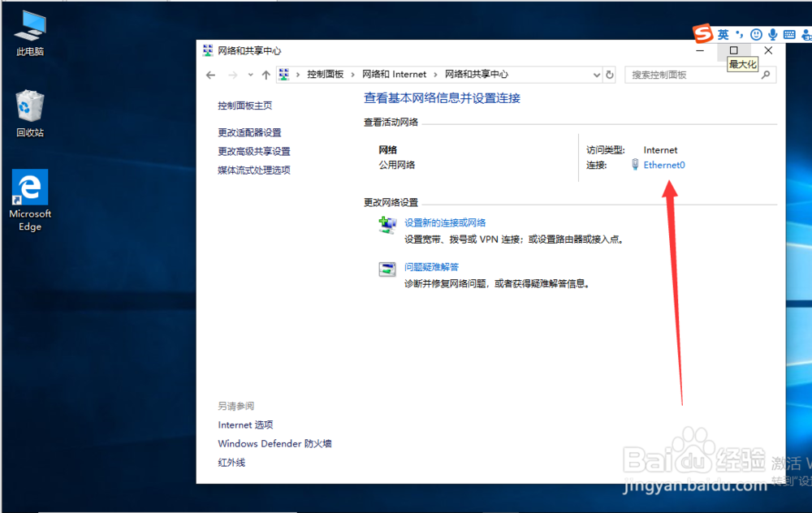Select 网络和共享中心 breadcrumb
Screen dimensions: 812x513
pos(477,75)
